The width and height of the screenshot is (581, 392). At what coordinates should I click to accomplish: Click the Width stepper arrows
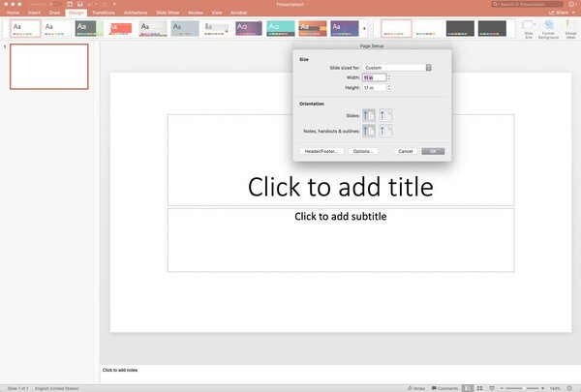coord(389,77)
